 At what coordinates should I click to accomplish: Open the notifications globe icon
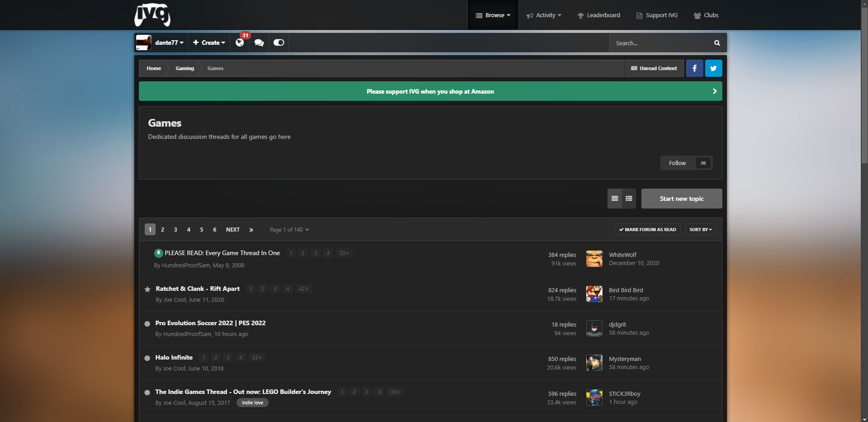(240, 43)
